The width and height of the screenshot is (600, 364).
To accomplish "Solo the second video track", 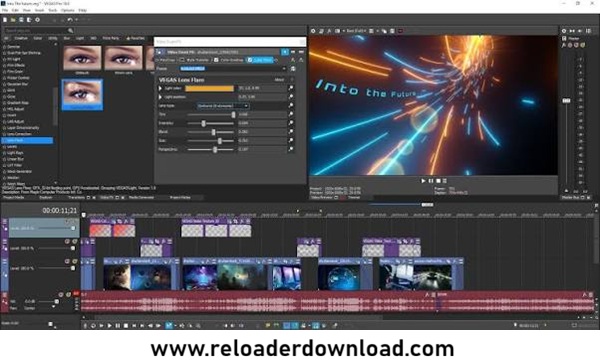I will coord(75,242).
